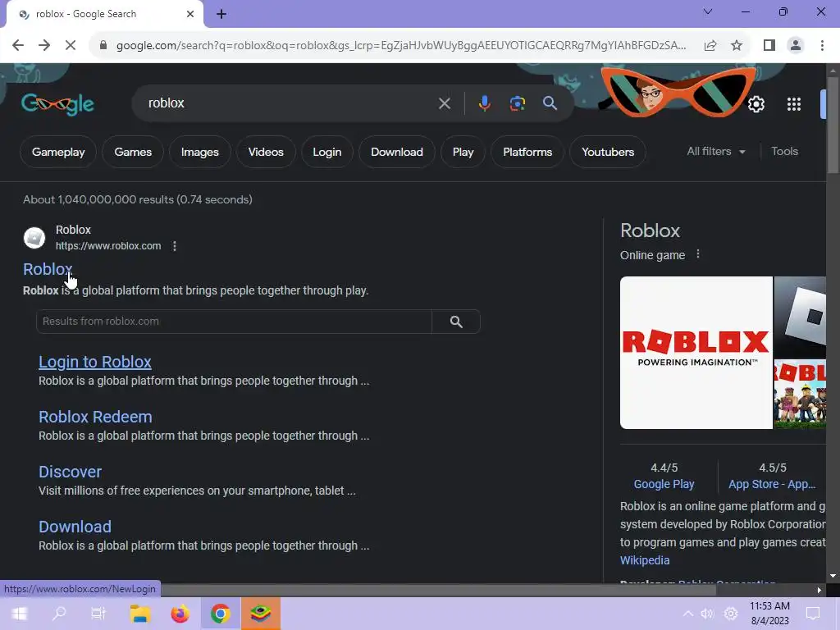840x630 pixels.
Task: Select the Login filter chip
Action: click(x=326, y=152)
